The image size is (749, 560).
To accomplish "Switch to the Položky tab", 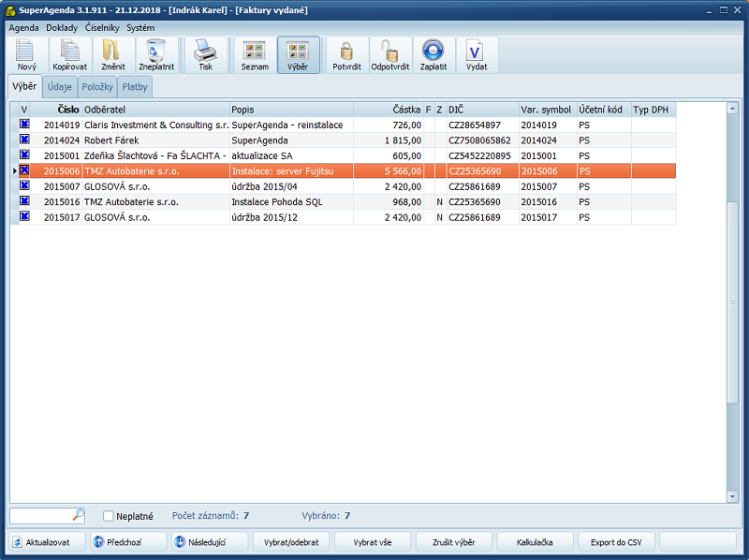I will click(x=97, y=87).
